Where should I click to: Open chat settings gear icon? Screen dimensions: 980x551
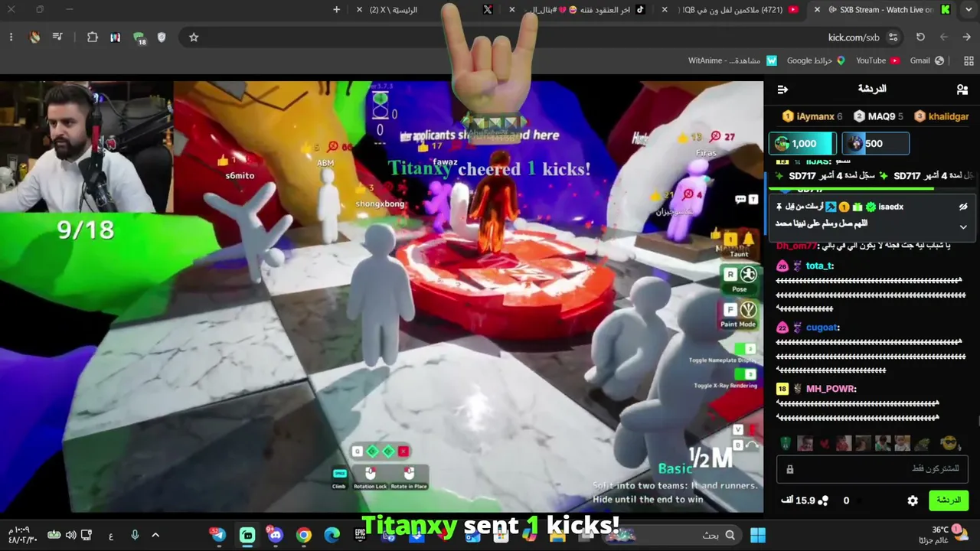913,500
